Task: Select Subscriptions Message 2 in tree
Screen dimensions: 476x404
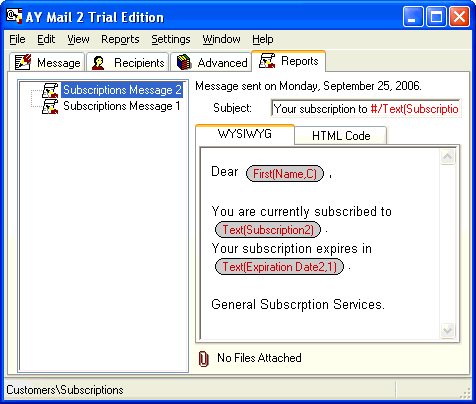Action: (122, 90)
